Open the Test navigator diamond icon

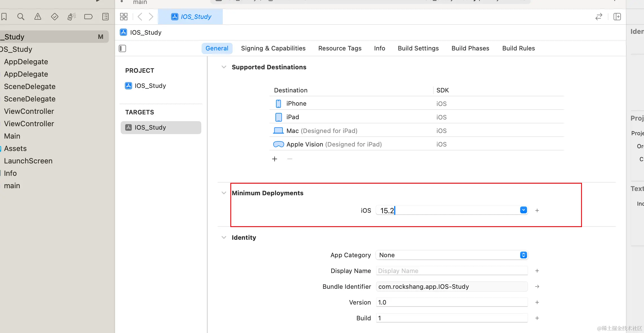54,17
